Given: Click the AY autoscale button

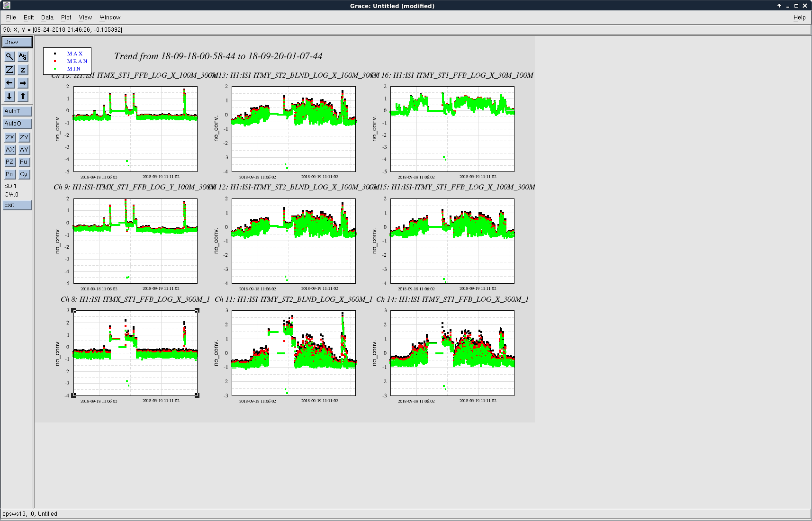Looking at the screenshot, I should (x=24, y=150).
